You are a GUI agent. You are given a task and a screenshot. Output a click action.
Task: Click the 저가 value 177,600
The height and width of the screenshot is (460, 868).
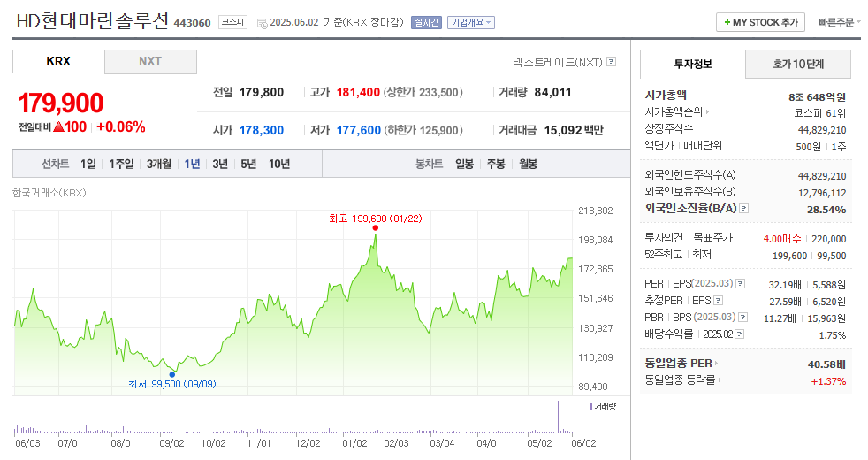pyautogui.click(x=359, y=130)
